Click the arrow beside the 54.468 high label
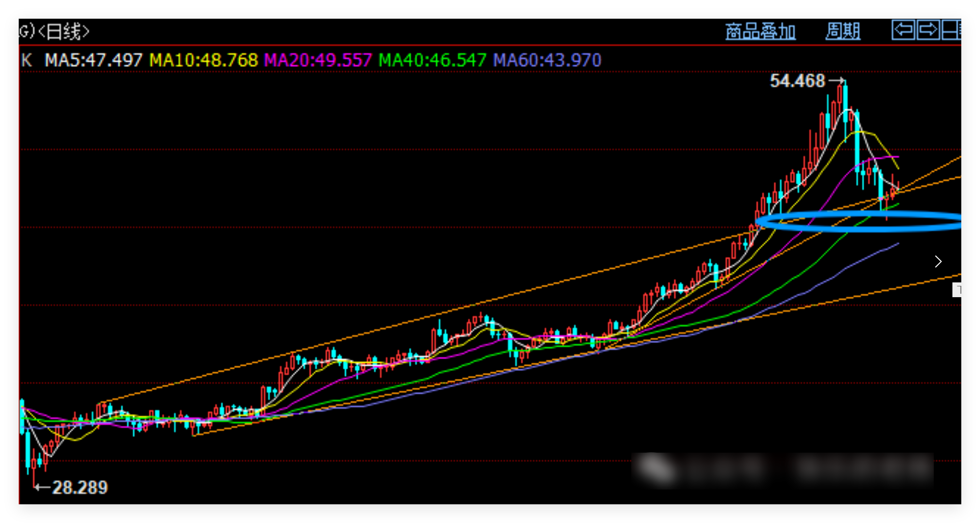This screenshot has width=980, height=523. [x=836, y=80]
